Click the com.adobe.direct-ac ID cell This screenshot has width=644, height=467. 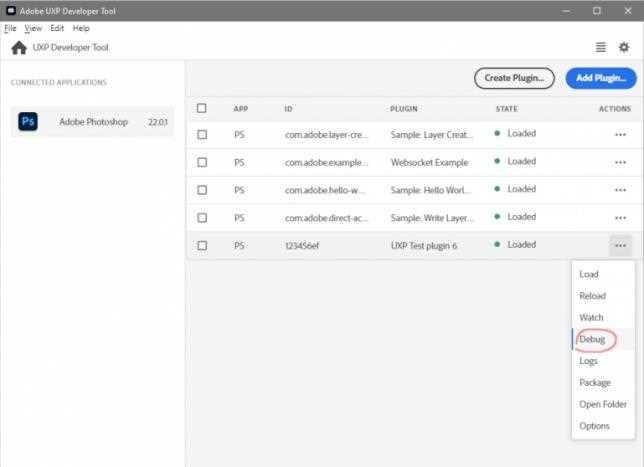click(326, 218)
